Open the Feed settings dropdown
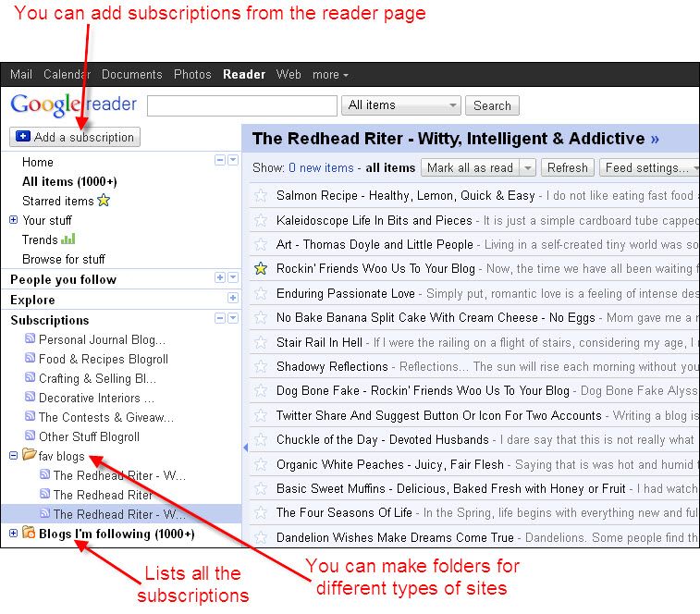This screenshot has width=700, height=614. coord(649,168)
